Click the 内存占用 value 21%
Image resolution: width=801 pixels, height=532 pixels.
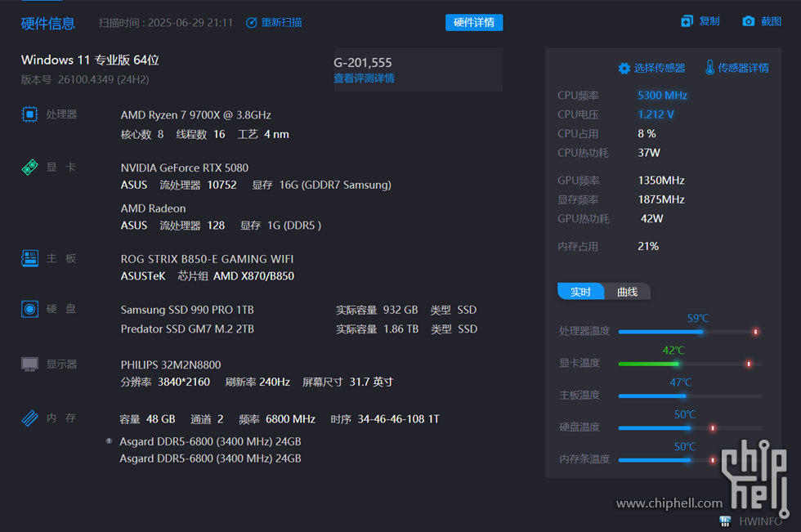648,246
